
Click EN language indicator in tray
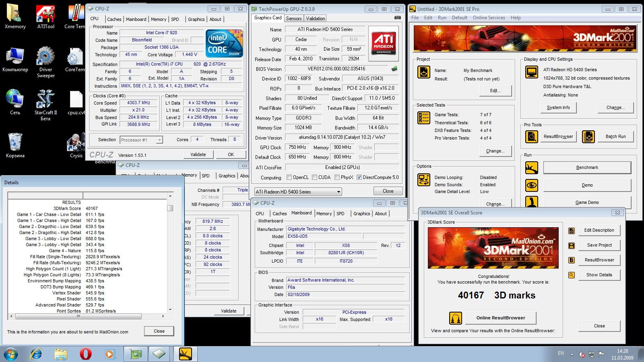pyautogui.click(x=561, y=353)
